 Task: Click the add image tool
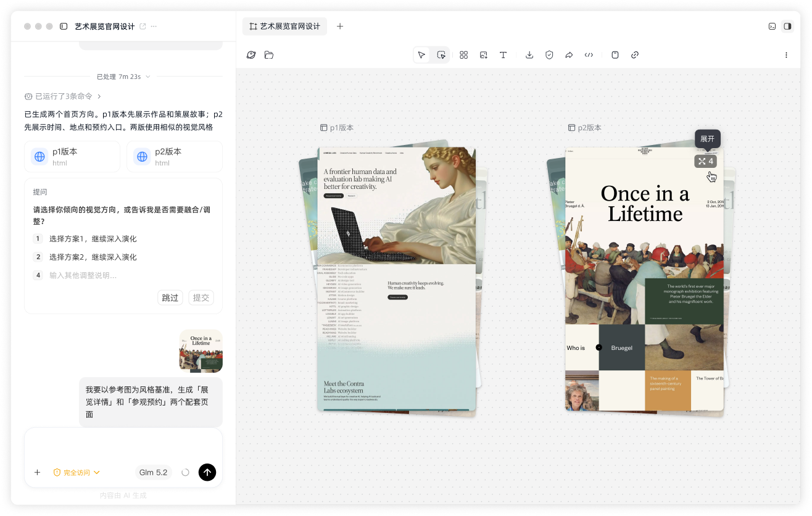(x=484, y=55)
